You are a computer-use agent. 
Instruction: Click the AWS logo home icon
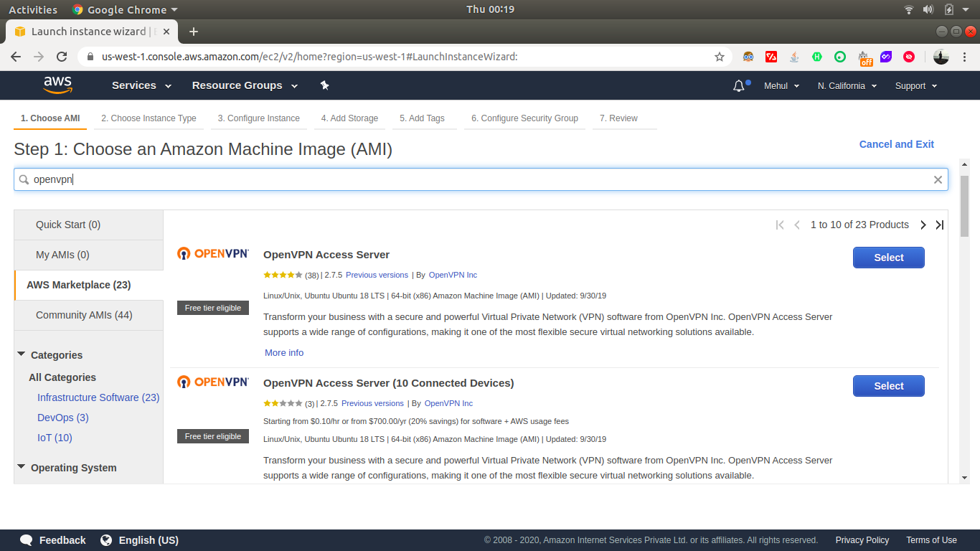coord(57,85)
